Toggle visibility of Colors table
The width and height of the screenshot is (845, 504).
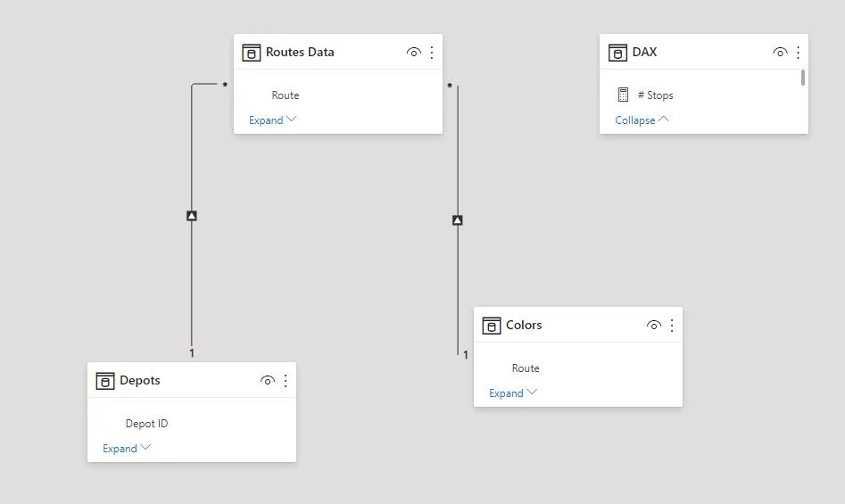[x=654, y=326]
